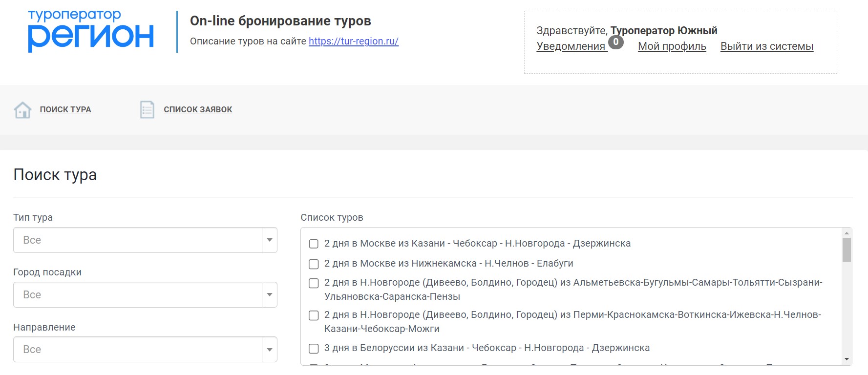
Task: Select the Н.Новгород tour from Перми checkbox
Action: pos(314,315)
